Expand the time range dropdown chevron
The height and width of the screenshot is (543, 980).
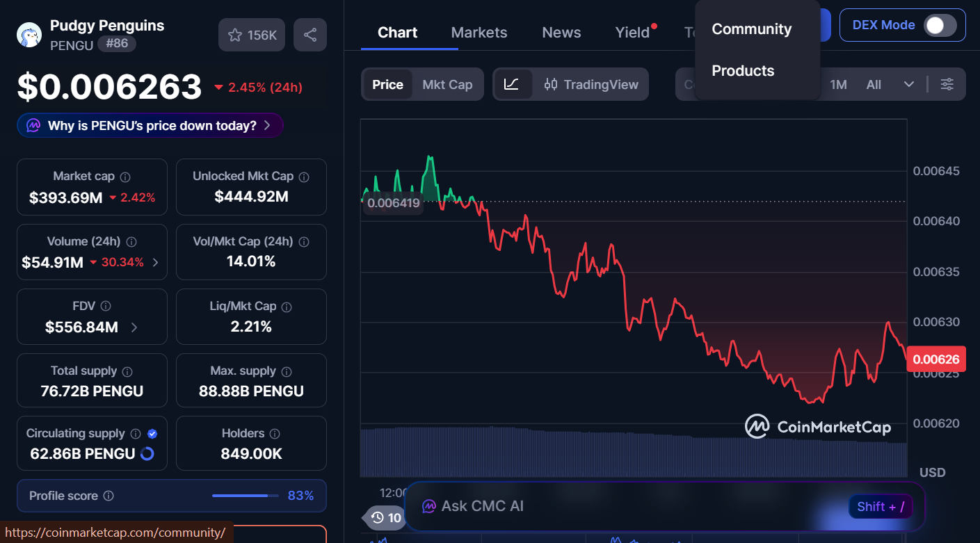coord(908,84)
